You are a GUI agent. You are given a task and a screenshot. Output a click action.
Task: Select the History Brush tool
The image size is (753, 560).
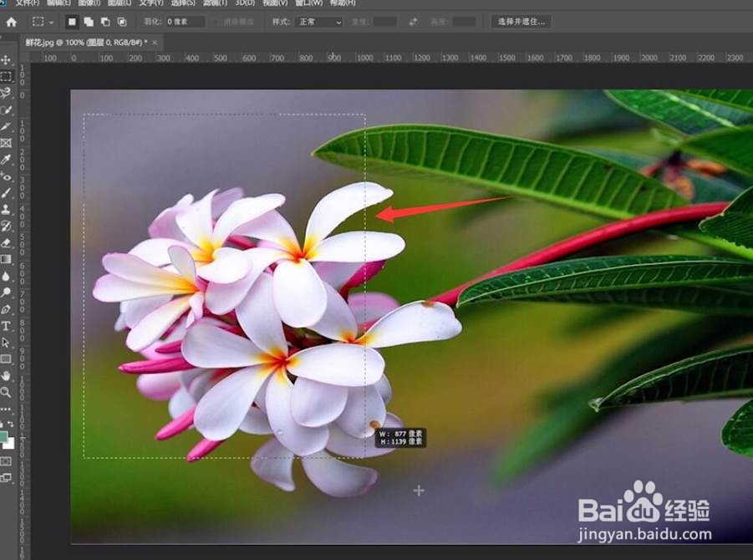pos(6,227)
